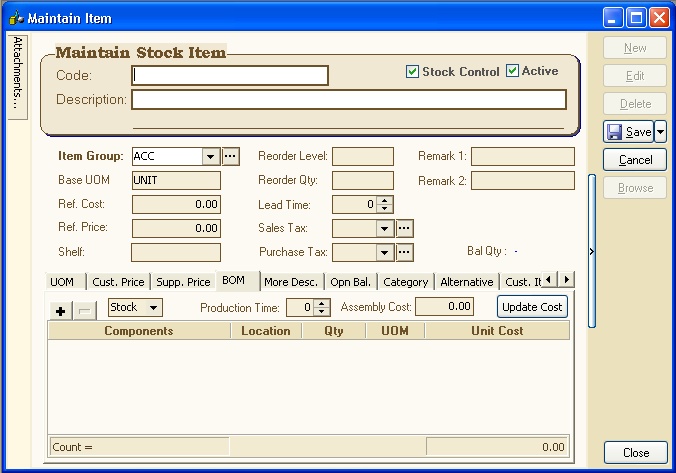Click the plus icon to add BOM component
Screen dimensions: 676x473
(61, 310)
